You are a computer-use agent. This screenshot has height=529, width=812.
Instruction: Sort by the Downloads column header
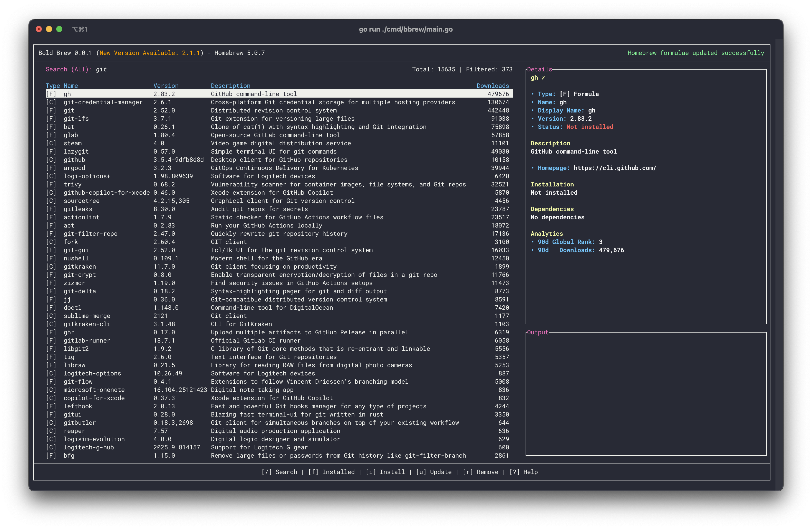tap(493, 86)
